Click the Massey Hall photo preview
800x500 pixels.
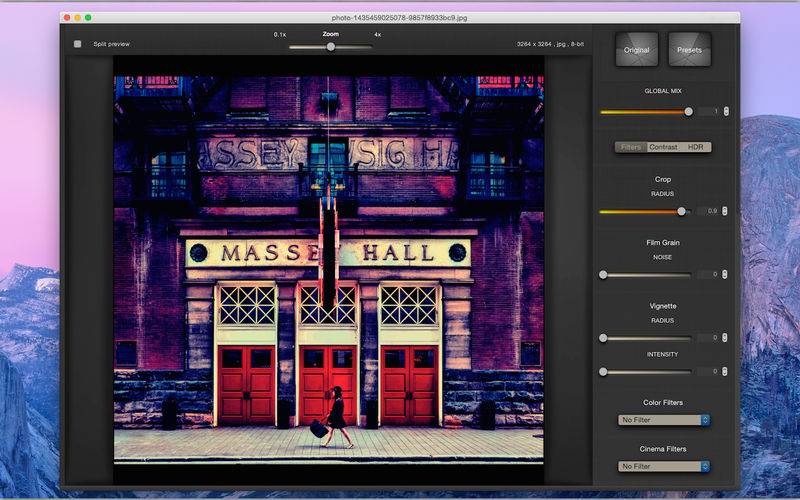click(329, 269)
